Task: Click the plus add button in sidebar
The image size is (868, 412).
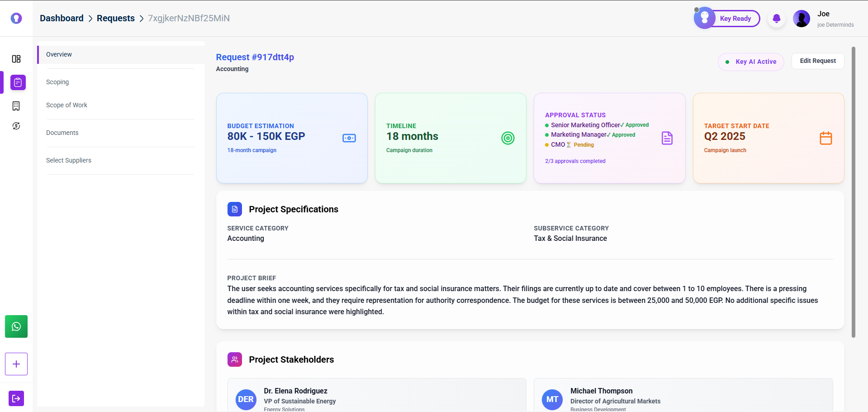Action: [x=16, y=364]
